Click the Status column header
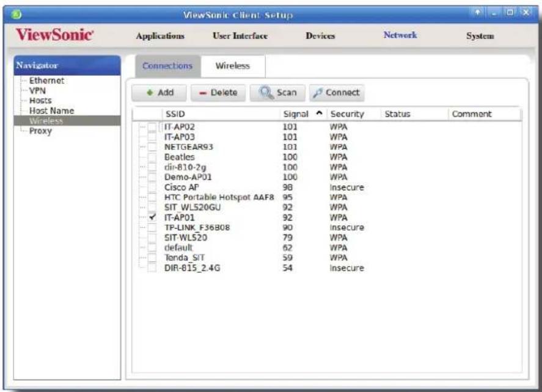The height and width of the screenshot is (392, 542). click(414, 114)
